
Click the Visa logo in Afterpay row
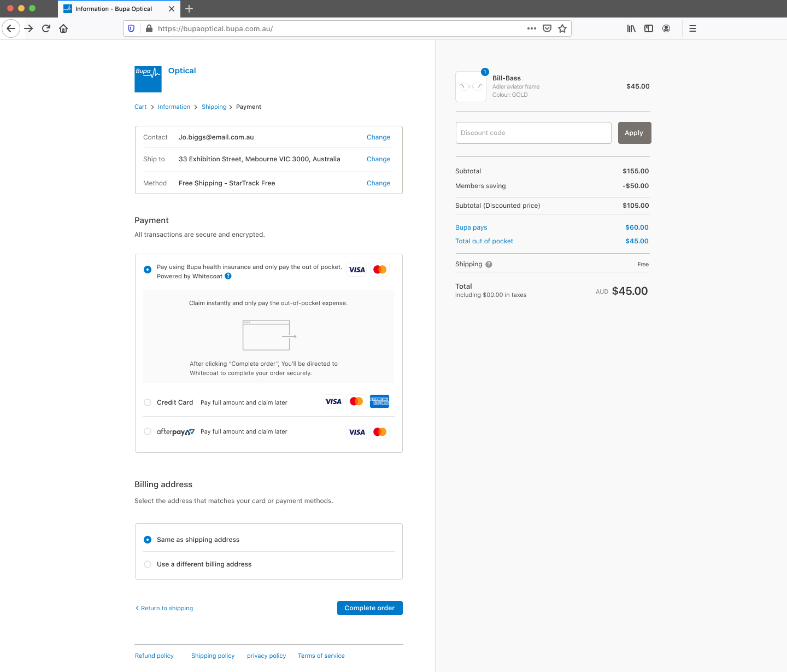tap(357, 432)
